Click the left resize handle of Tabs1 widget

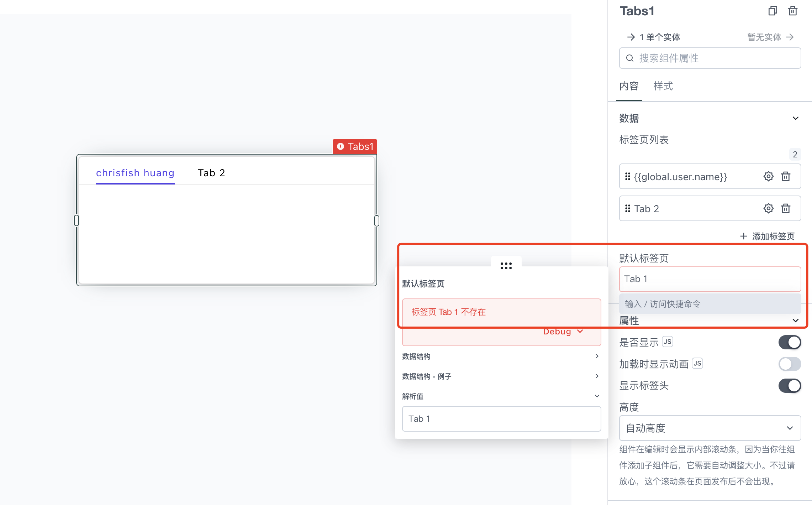tap(77, 220)
